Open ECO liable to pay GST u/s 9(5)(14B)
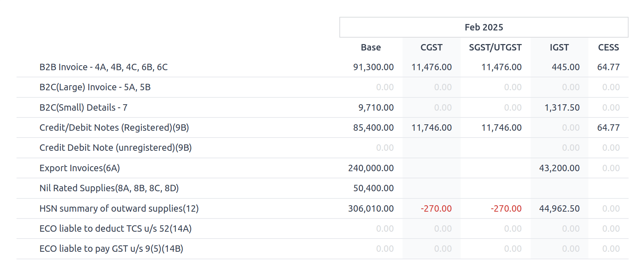 click(111, 249)
